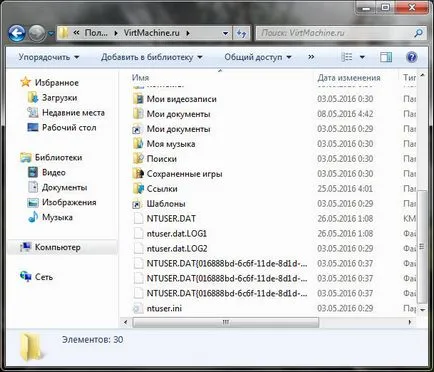Open the Видео library
This screenshot has width=434, height=372.
47,172
